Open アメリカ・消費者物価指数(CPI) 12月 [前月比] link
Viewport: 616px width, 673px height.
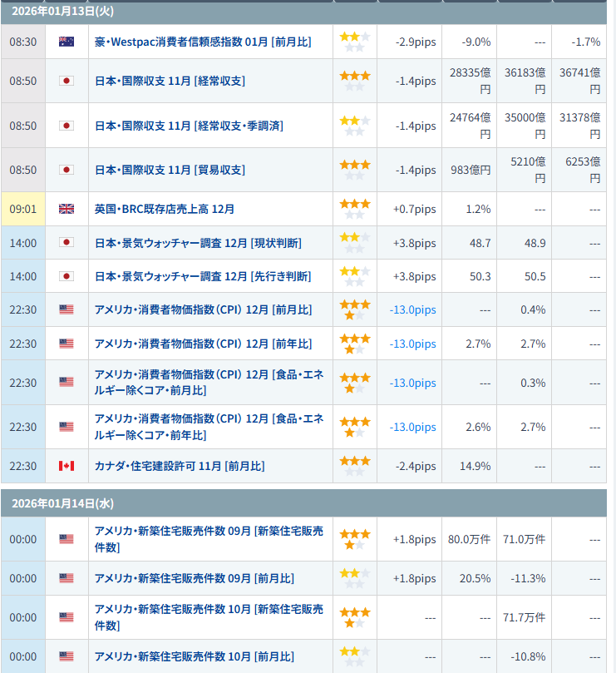click(x=204, y=309)
